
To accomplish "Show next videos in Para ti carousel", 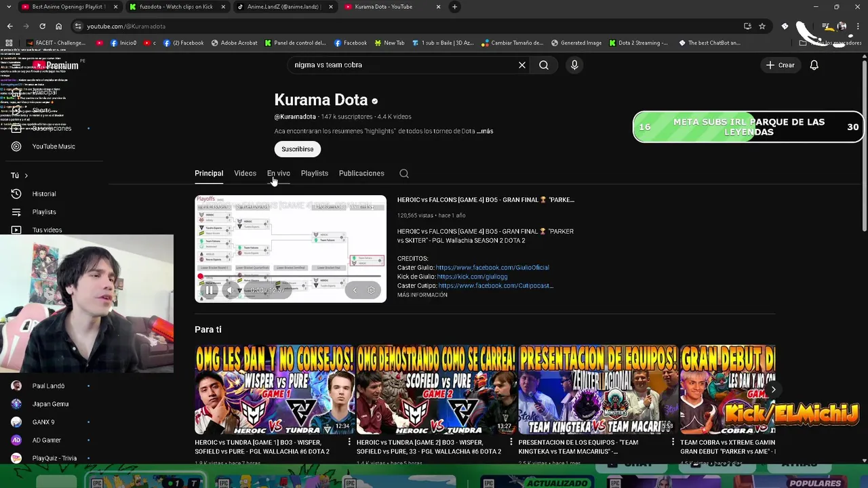I will [x=773, y=389].
